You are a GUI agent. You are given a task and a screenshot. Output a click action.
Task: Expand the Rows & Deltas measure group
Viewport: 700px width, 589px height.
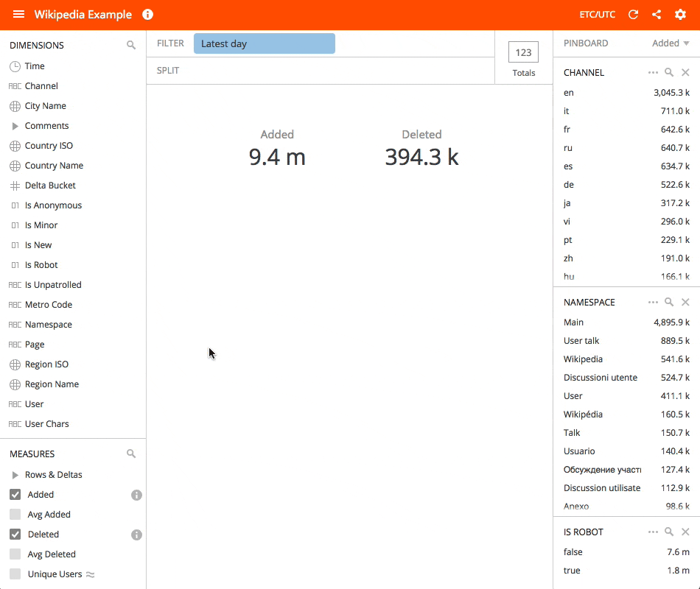tap(15, 475)
